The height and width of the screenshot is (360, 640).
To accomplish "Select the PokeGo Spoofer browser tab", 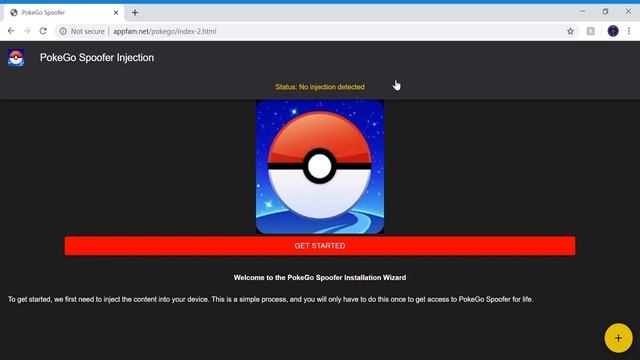I will coord(63,13).
